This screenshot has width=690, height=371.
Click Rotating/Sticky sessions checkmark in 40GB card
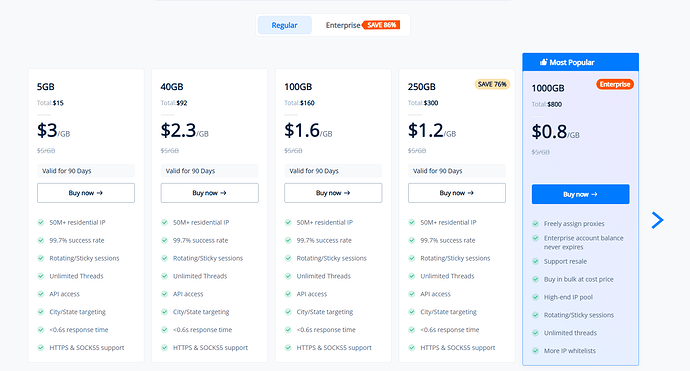pyautogui.click(x=165, y=258)
